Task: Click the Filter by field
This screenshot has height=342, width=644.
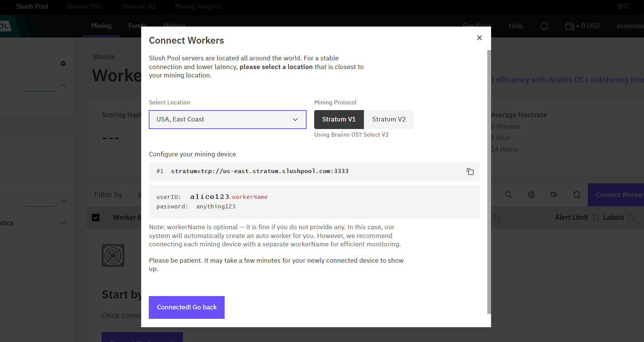Action: (108, 195)
